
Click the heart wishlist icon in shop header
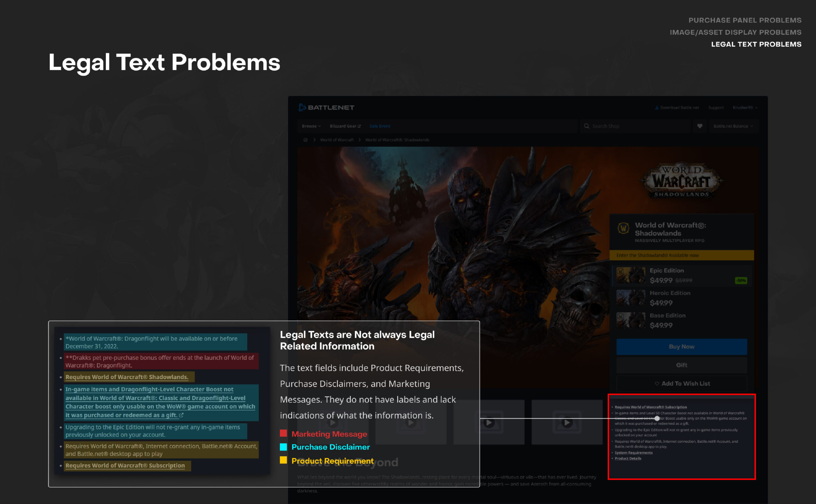700,126
